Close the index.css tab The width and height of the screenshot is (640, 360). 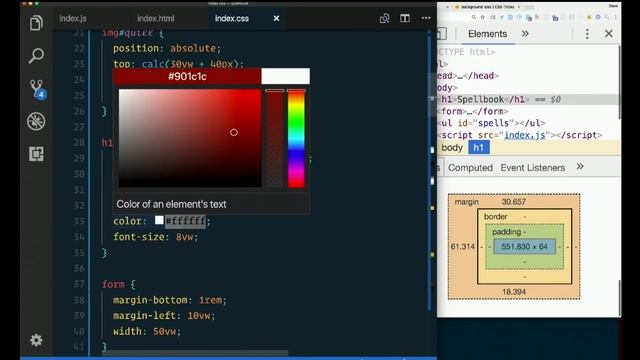coord(276,18)
